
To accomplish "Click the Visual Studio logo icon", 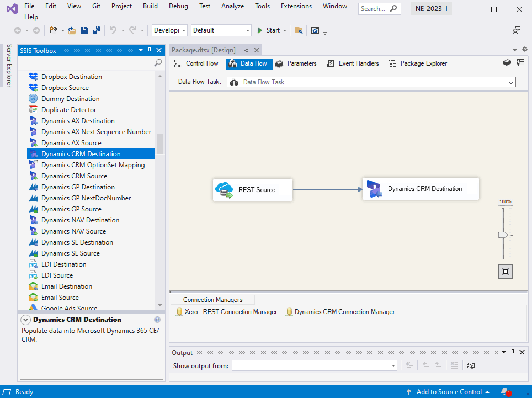I will 12,8.
